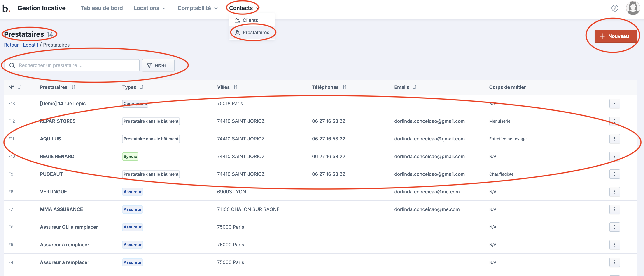
Task: Click the b. logo icon
Action: (6, 8)
